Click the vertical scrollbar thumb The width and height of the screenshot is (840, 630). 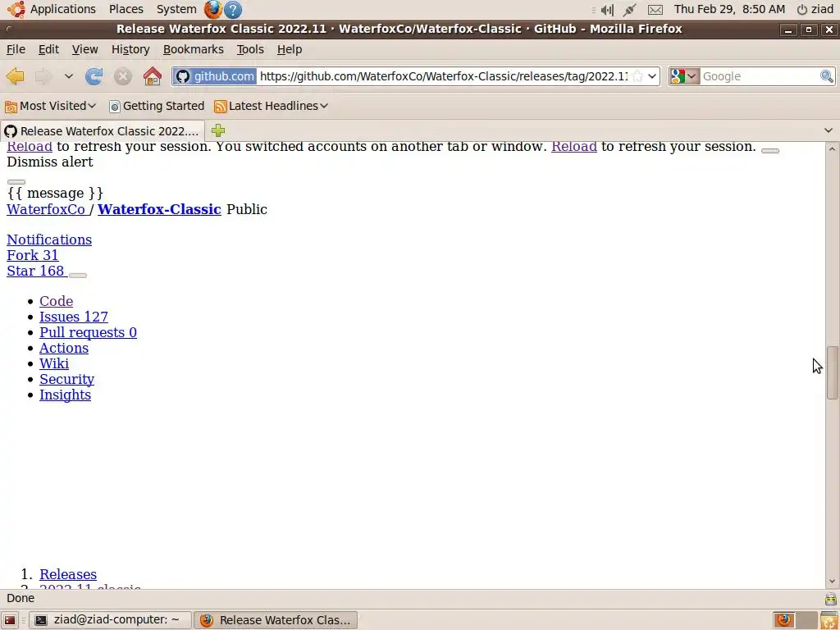(832, 373)
